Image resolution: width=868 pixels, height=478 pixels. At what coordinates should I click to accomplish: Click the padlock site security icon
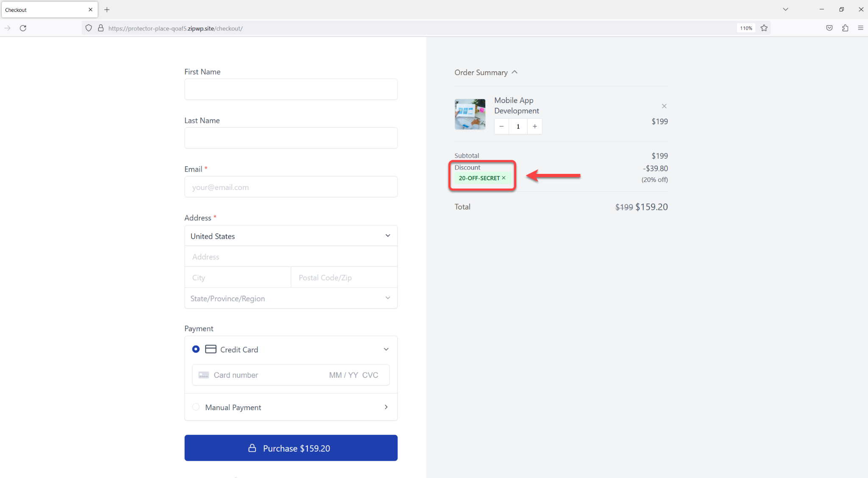[x=100, y=28]
